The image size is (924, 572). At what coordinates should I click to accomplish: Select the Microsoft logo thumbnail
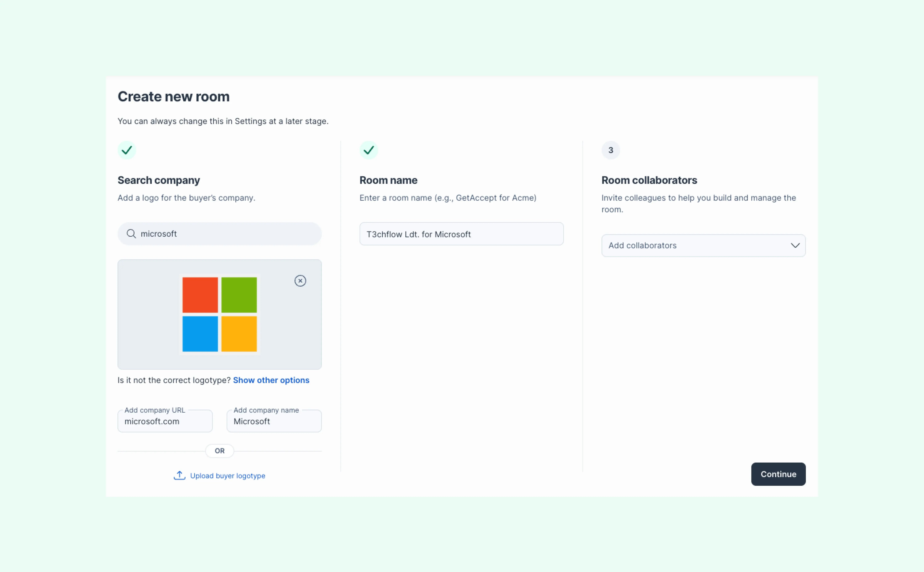coord(220,314)
